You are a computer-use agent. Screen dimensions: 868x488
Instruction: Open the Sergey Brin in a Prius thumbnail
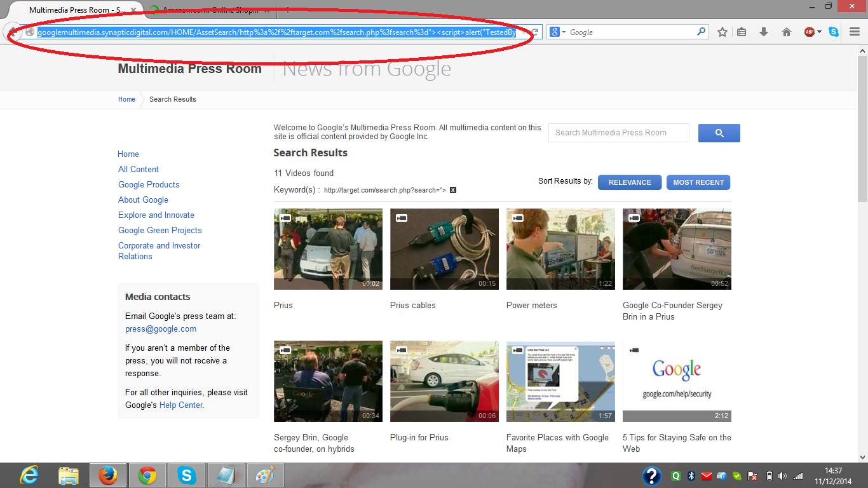(x=677, y=249)
